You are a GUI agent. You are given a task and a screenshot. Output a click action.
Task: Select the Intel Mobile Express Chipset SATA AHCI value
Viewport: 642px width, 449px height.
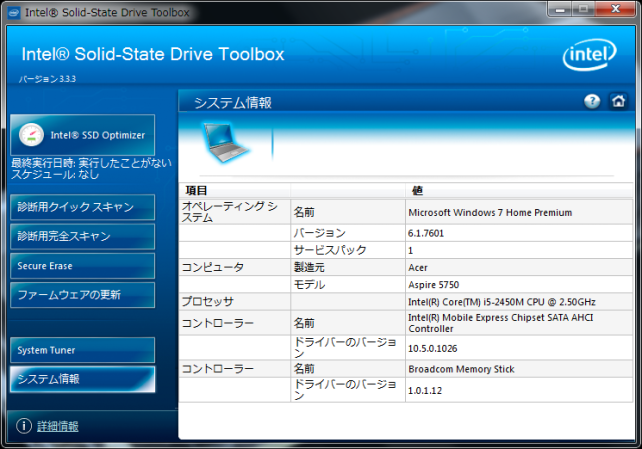click(x=501, y=323)
